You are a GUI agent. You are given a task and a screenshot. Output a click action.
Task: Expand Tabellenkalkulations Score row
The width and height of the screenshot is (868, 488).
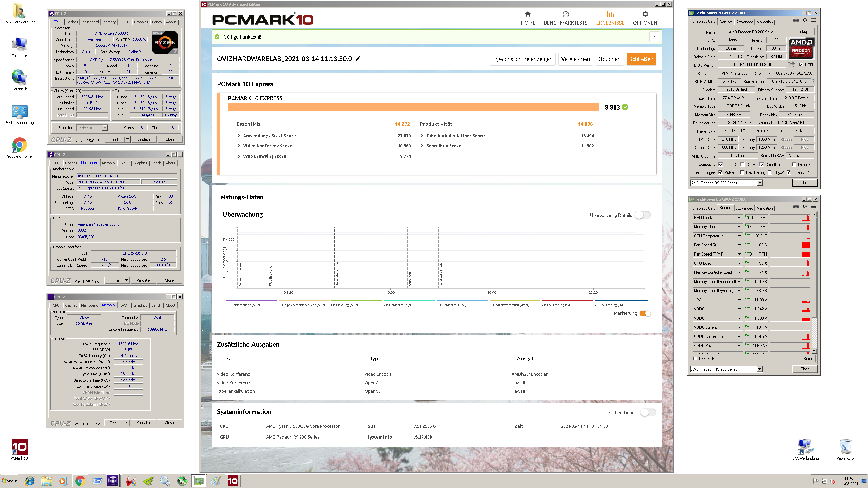422,136
